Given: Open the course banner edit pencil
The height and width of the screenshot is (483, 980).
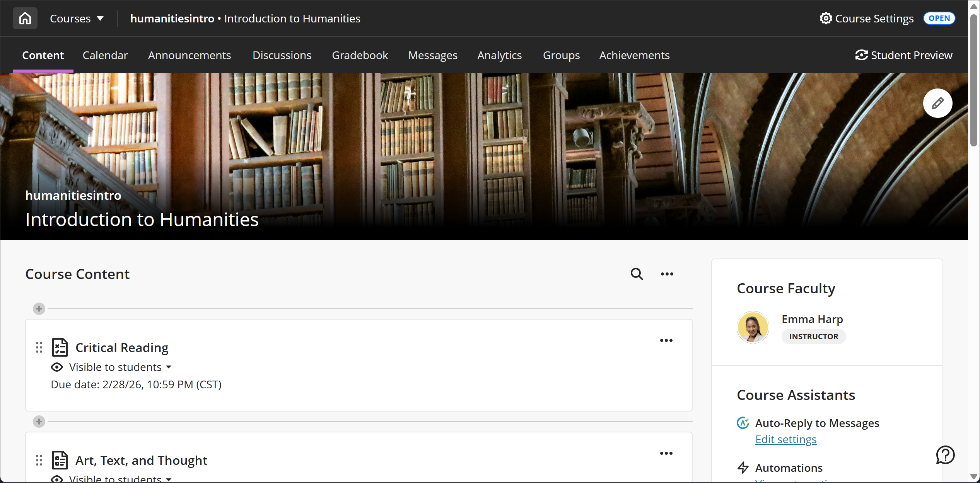Looking at the screenshot, I should pyautogui.click(x=937, y=103).
